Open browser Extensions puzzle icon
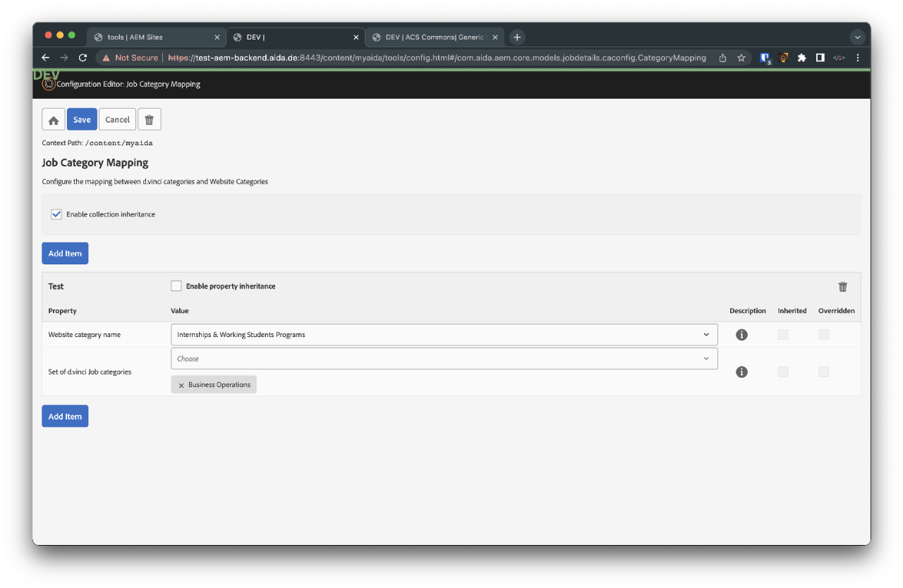The width and height of the screenshot is (903, 588). 801,58
